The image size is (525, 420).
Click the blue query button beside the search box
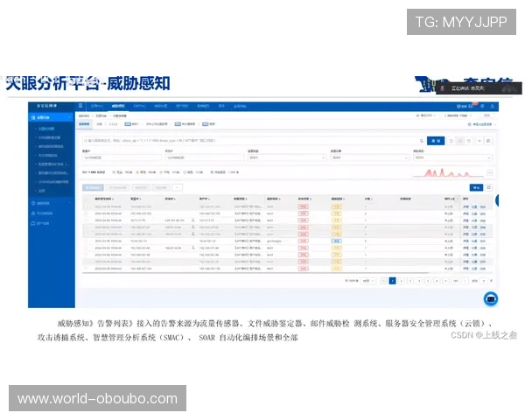click(x=436, y=141)
